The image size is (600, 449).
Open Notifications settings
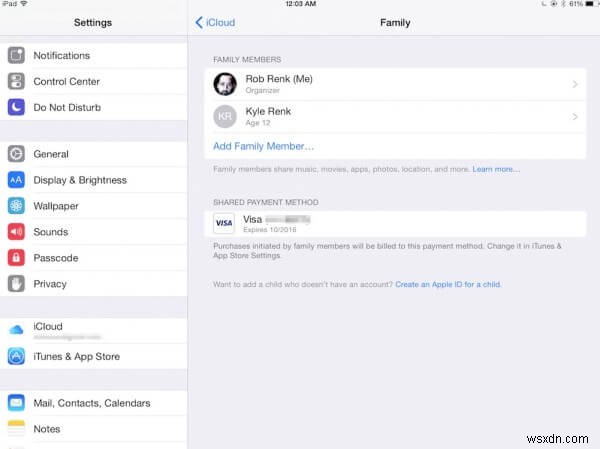(94, 56)
